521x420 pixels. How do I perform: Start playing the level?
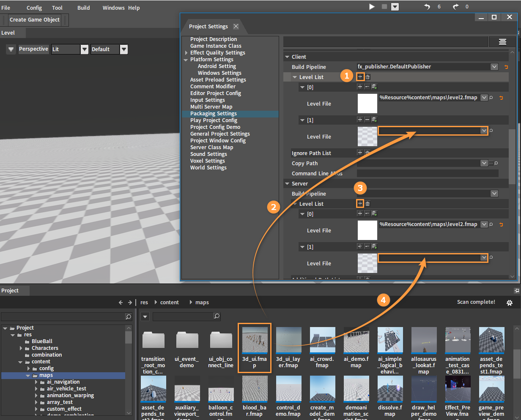point(372,7)
